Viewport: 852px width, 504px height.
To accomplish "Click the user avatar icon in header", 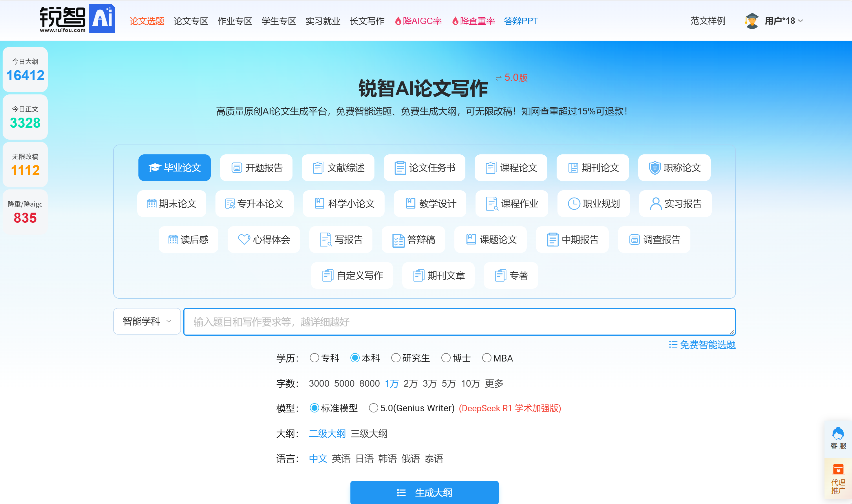I will point(752,21).
